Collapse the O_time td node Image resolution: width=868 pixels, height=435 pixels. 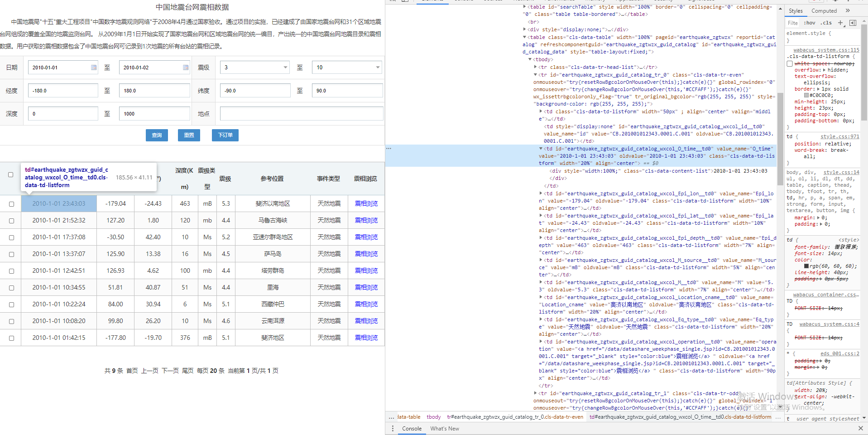pyautogui.click(x=541, y=149)
